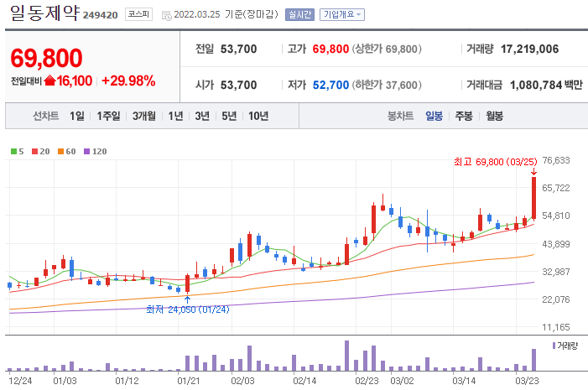
Task: Select the 3년 line chart tab
Action: point(202,116)
